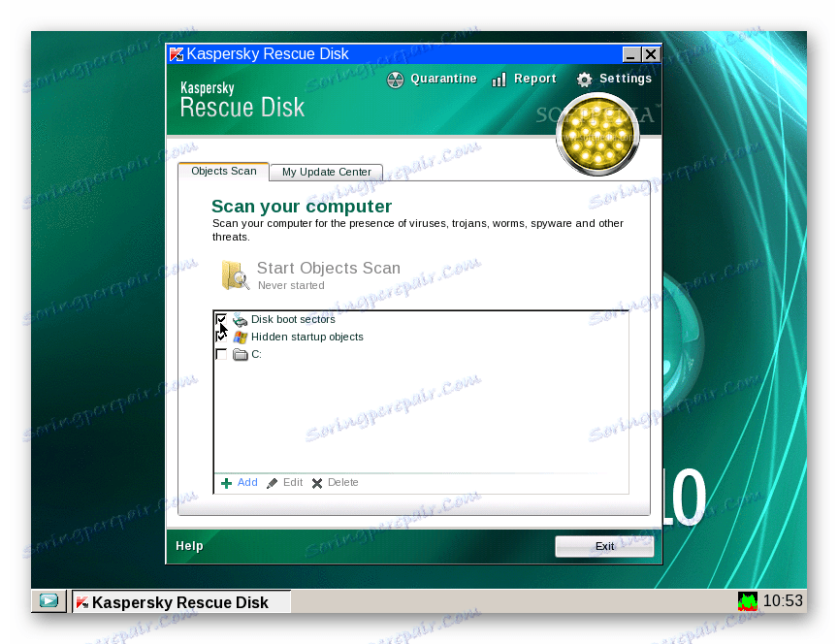Screen dimensions: 838x644
Task: Uncheck the Disk boot sectors checkbox
Action: point(221,319)
